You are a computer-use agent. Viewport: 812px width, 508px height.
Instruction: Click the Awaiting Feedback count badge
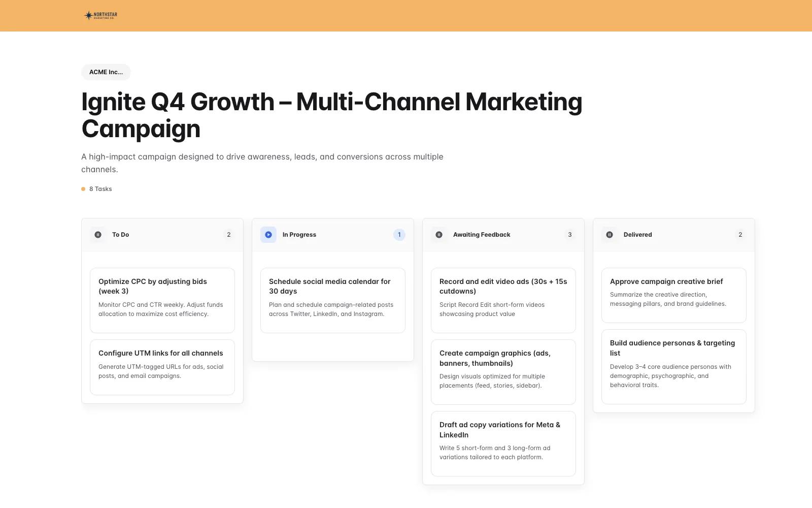[x=570, y=235]
